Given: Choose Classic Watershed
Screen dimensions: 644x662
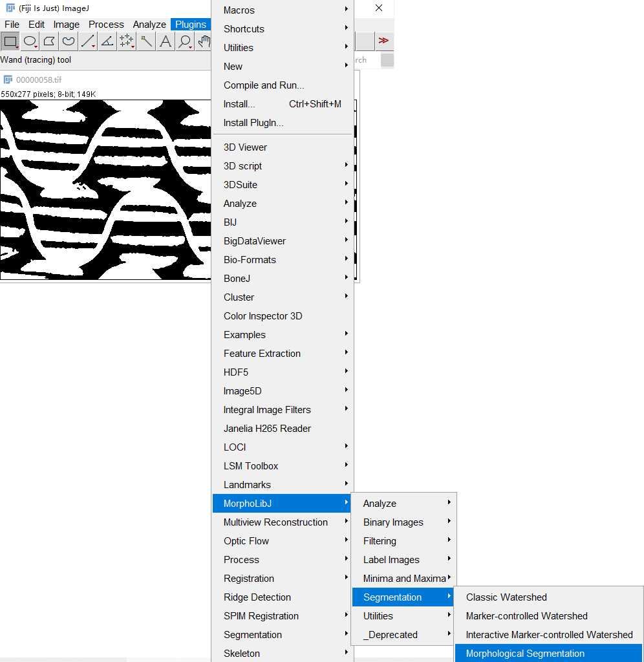Looking at the screenshot, I should pos(548,597).
